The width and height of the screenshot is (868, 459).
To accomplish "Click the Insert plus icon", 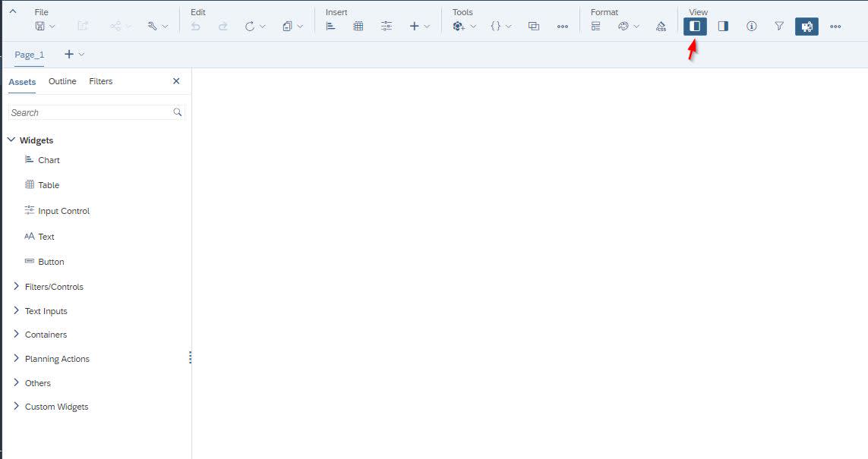I will click(414, 26).
